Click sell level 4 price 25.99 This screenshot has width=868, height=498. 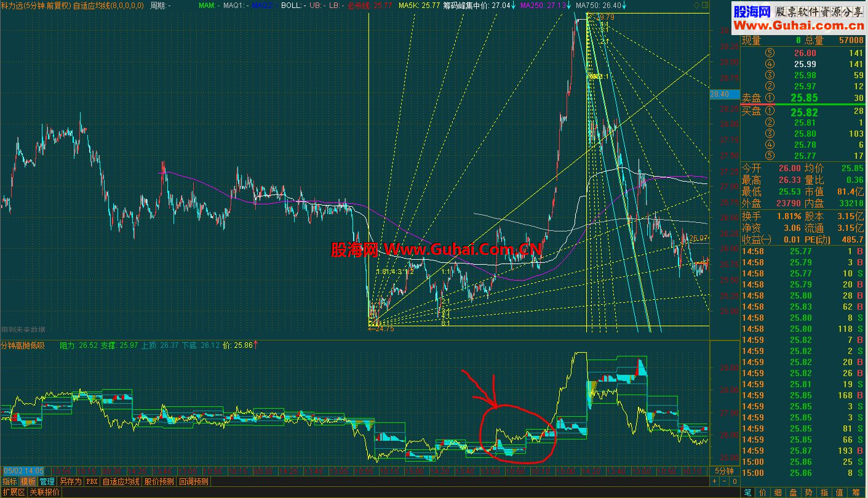pos(805,64)
